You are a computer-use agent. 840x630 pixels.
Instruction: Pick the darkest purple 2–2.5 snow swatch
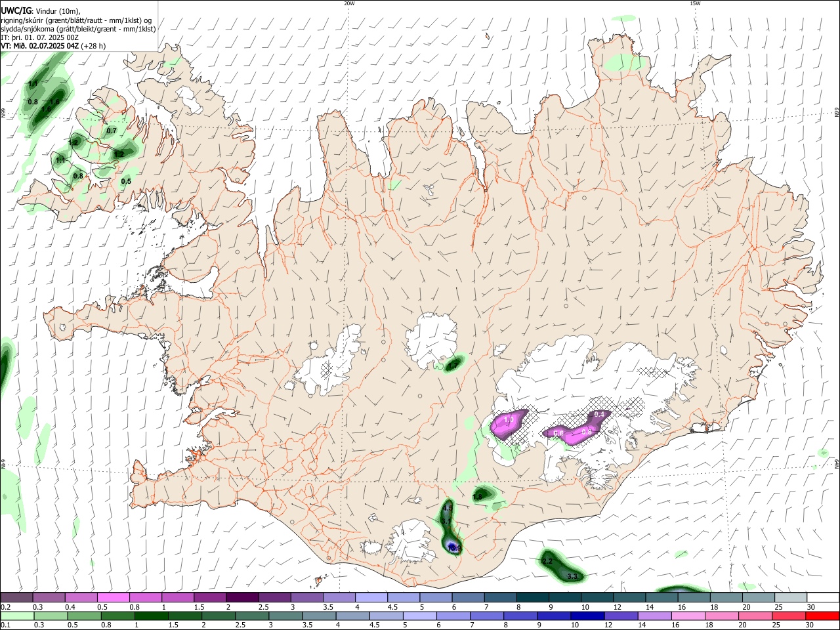(242, 597)
